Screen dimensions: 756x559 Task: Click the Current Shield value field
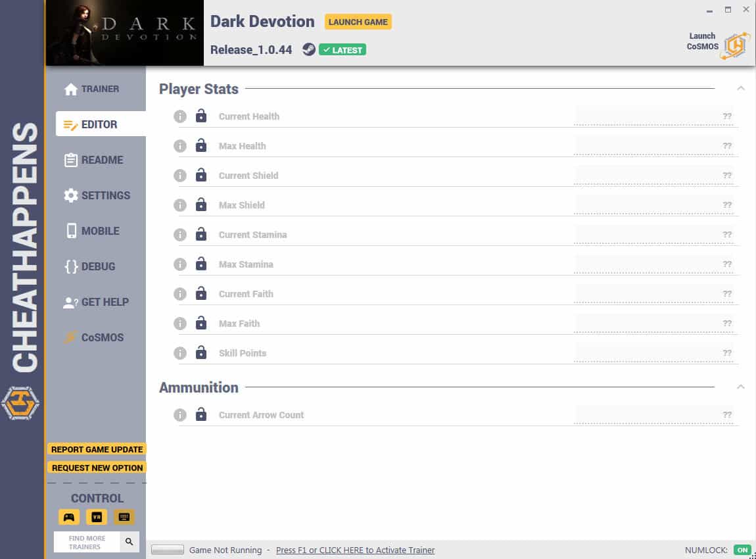click(x=653, y=175)
